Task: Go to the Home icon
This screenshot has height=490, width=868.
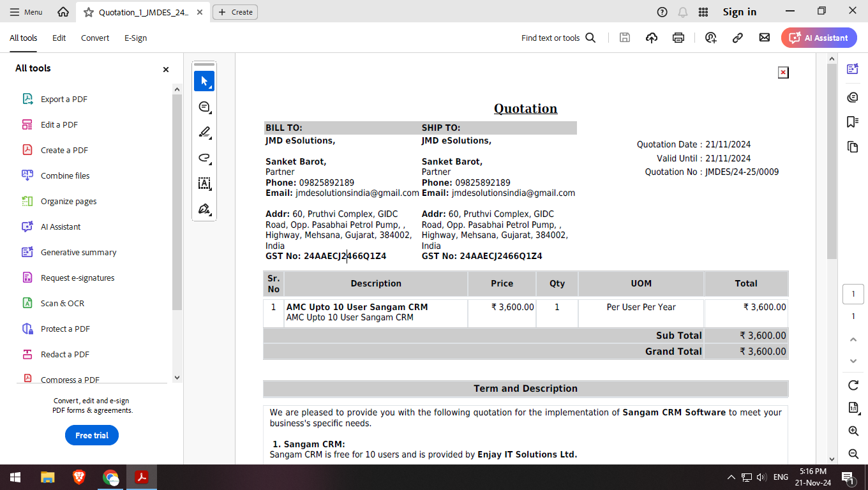Action: coord(63,12)
